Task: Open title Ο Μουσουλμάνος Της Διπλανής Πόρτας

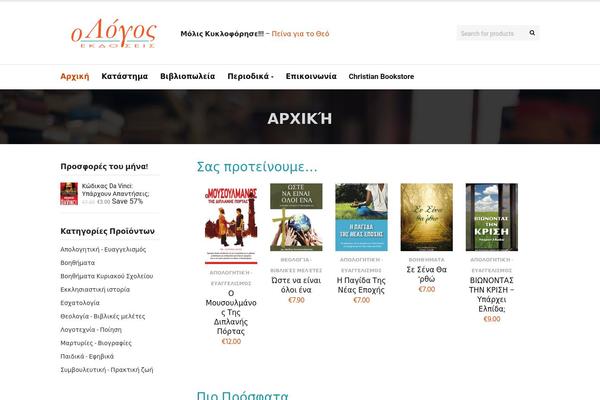Action: coord(231,312)
